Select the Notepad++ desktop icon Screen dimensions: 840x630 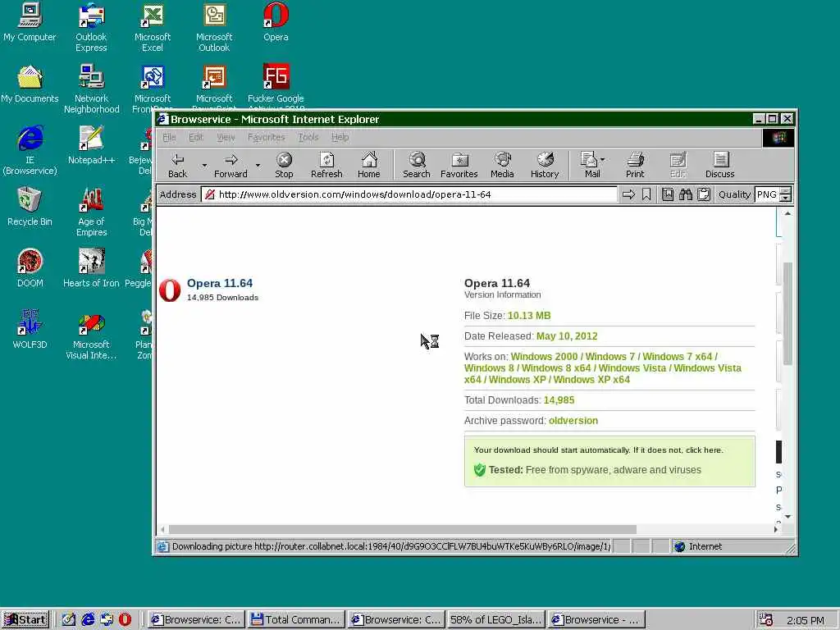(x=91, y=144)
